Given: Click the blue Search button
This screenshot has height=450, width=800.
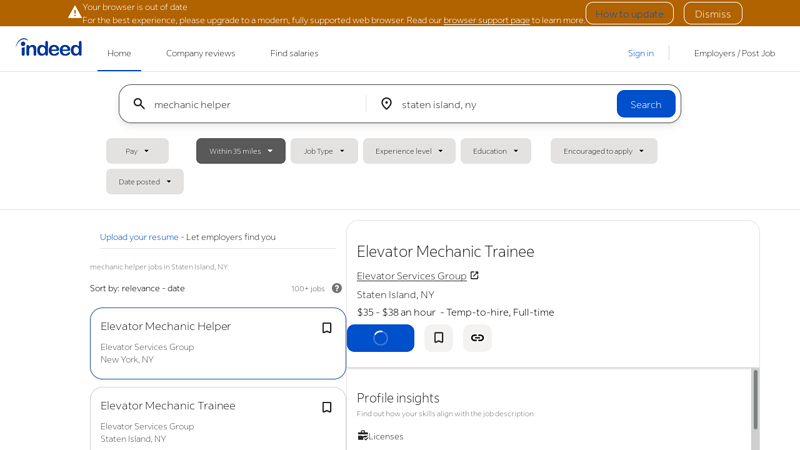Looking at the screenshot, I should tap(645, 104).
